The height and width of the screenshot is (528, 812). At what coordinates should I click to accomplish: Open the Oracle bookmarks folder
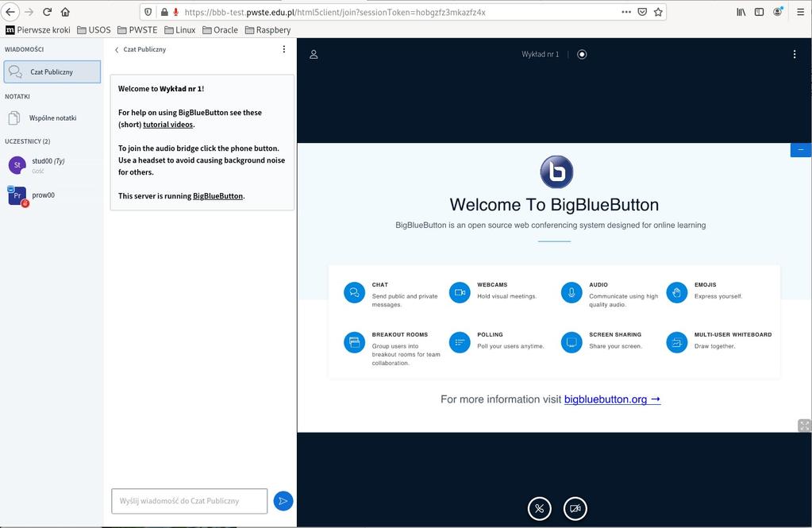(x=220, y=30)
